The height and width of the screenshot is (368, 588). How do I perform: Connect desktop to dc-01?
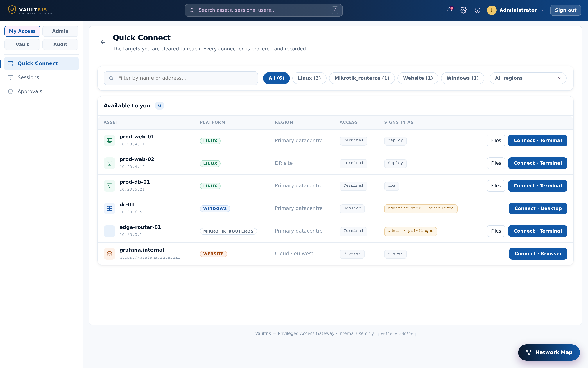[x=538, y=209]
